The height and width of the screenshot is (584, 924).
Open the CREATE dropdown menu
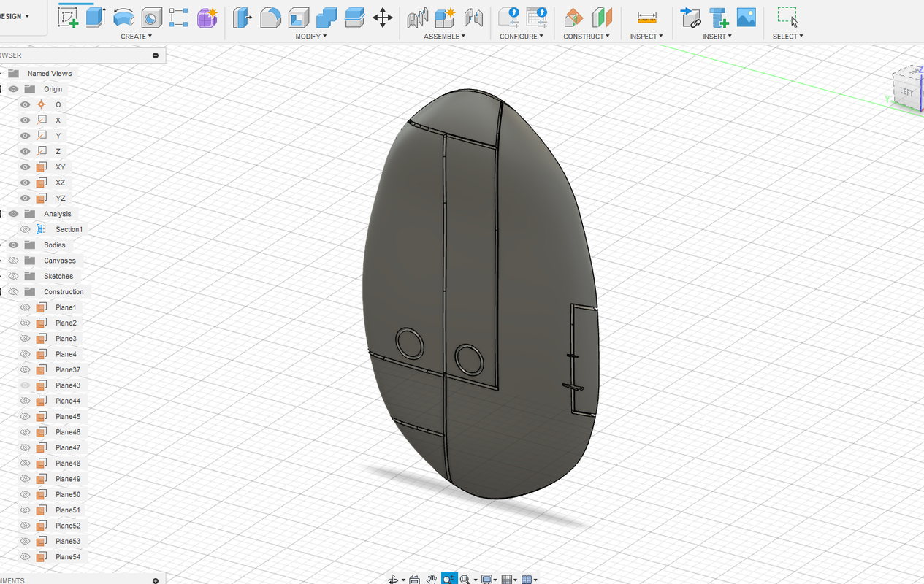(137, 36)
